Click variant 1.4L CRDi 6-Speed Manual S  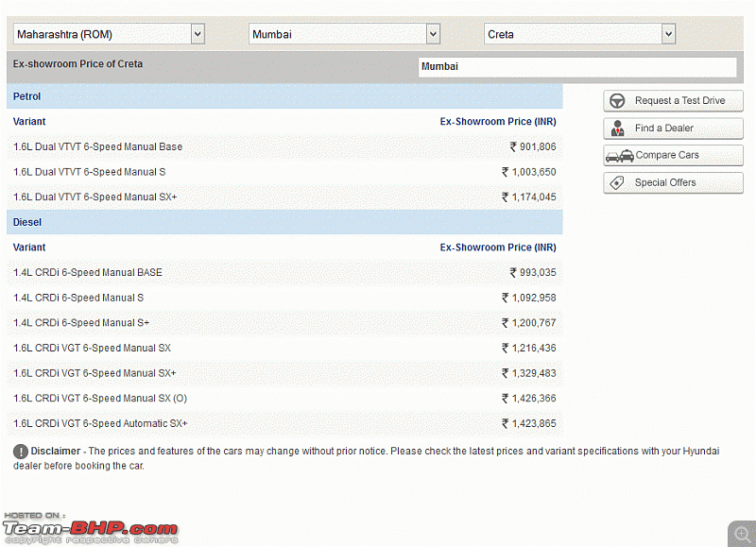(x=78, y=298)
